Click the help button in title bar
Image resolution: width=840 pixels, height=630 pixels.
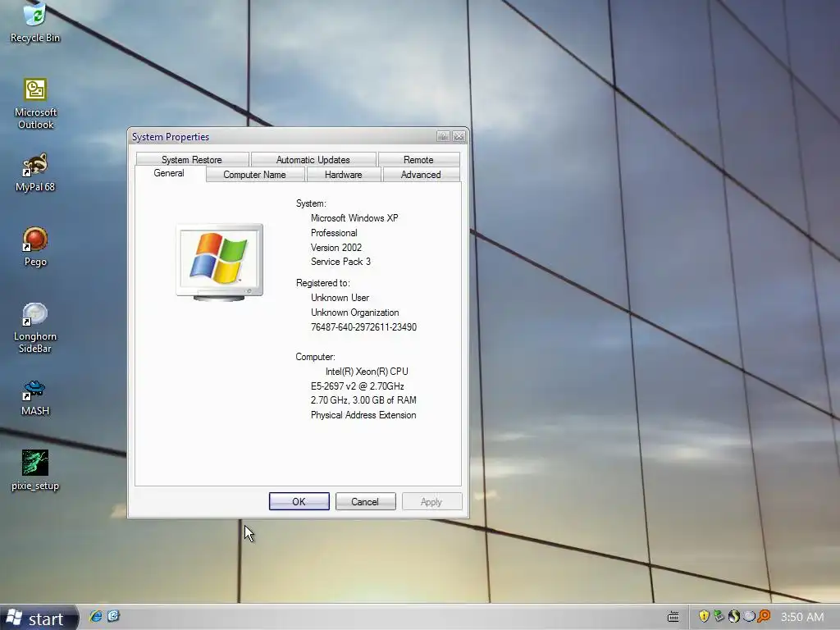443,137
